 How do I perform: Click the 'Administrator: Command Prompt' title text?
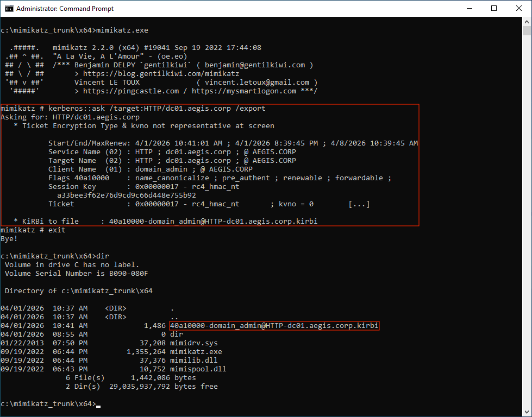(x=65, y=9)
